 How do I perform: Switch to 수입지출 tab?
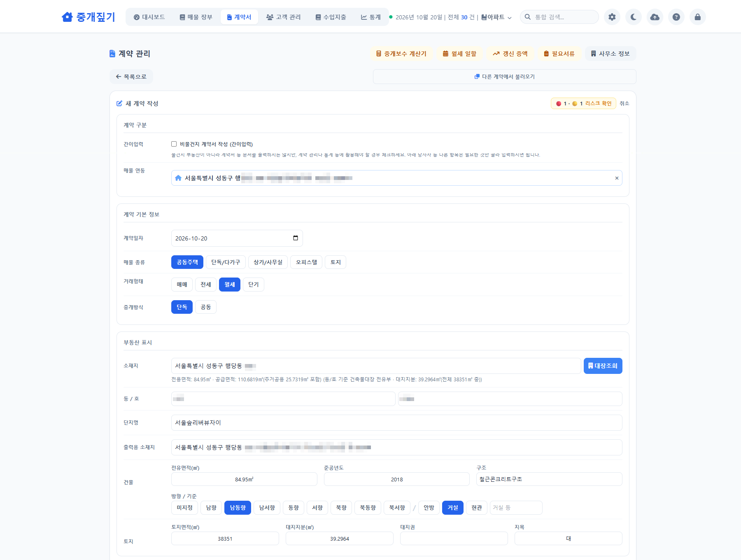pos(331,17)
